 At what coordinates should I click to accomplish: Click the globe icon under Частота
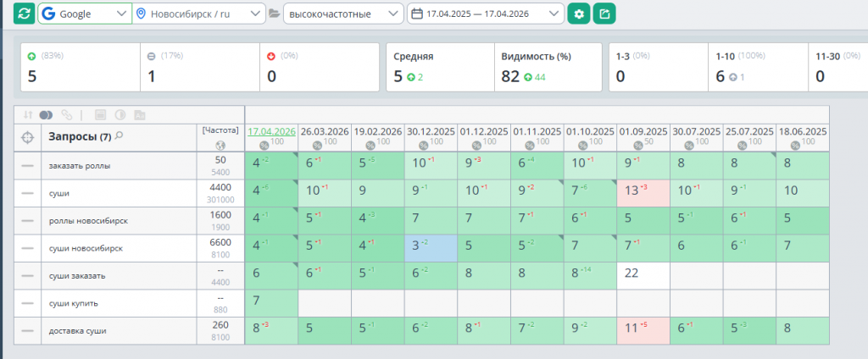220,146
